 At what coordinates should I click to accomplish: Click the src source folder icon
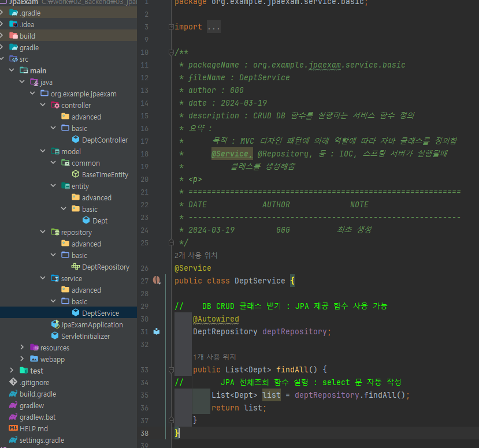point(14,59)
